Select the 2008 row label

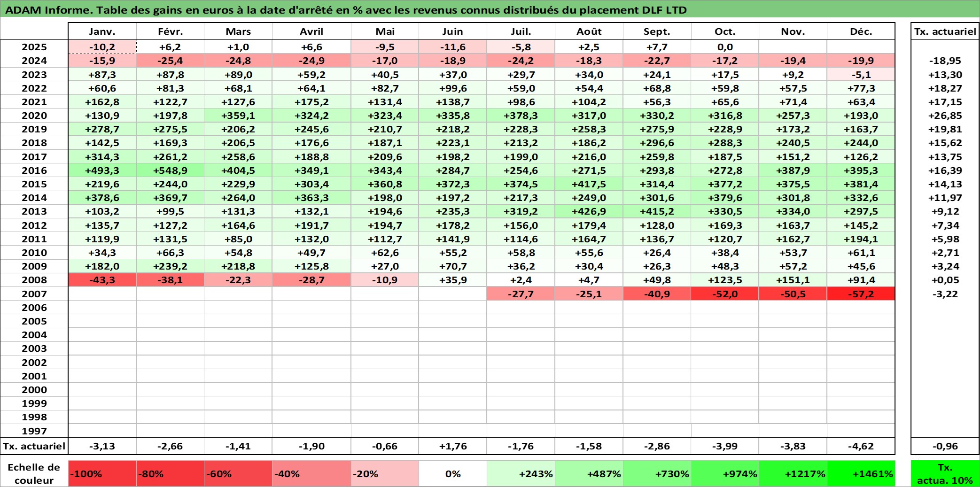click(x=34, y=280)
